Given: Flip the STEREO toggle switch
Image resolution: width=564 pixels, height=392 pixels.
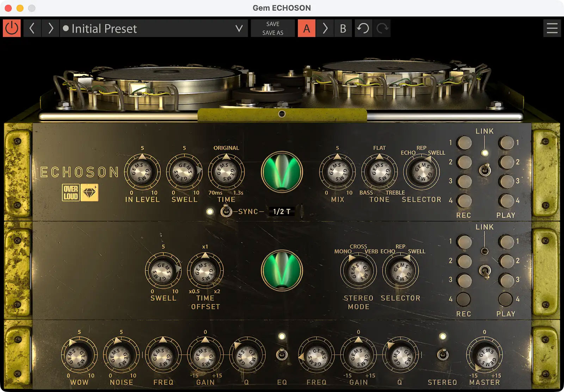Looking at the screenshot, I should tap(443, 354).
